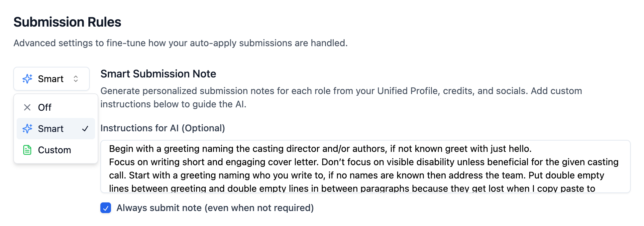Screen dimensions: 644x226
Task: Click the 'Submission Rules' title
Action: (67, 22)
